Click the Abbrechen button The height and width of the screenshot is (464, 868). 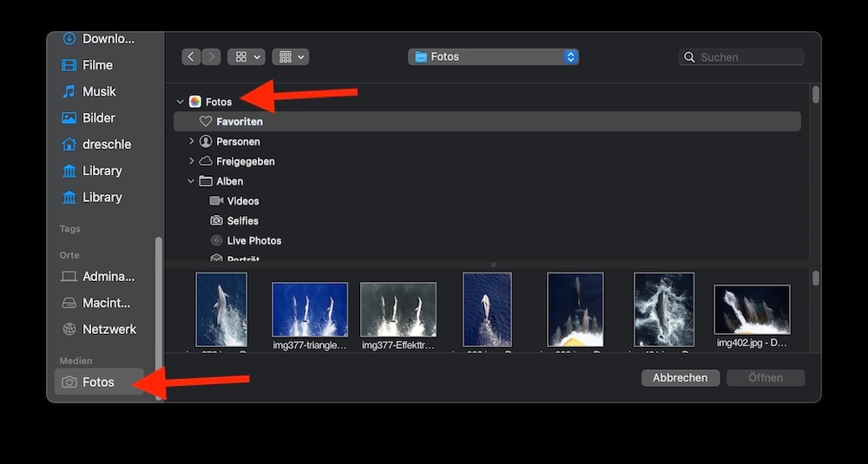[x=681, y=378]
